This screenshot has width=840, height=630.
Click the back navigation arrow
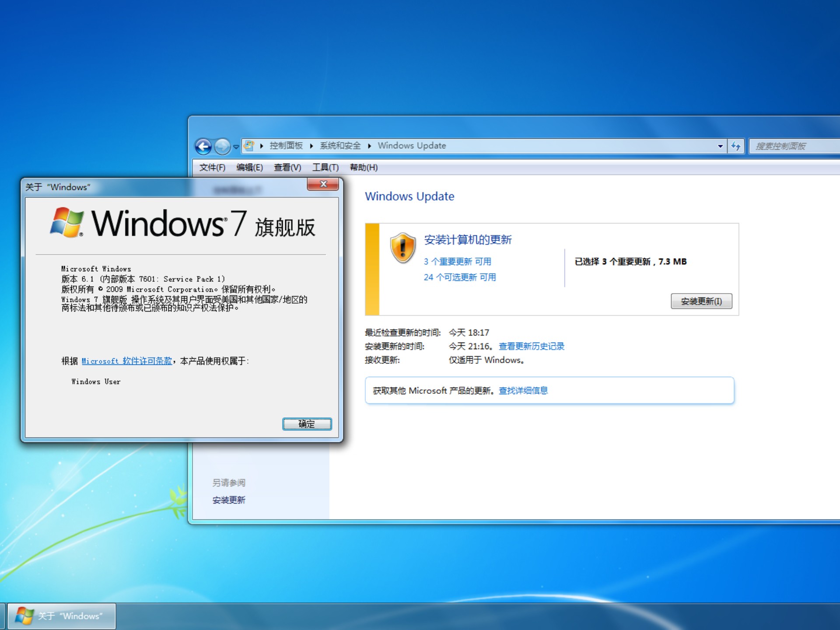204,146
